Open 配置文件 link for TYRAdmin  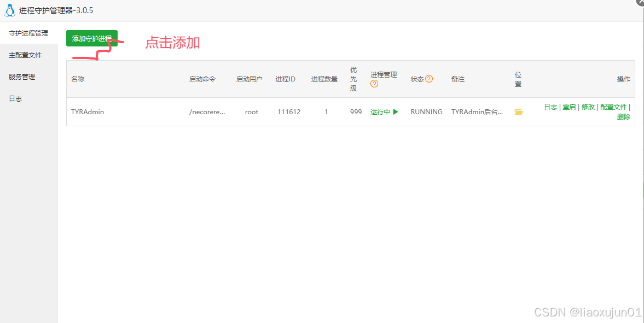click(613, 107)
